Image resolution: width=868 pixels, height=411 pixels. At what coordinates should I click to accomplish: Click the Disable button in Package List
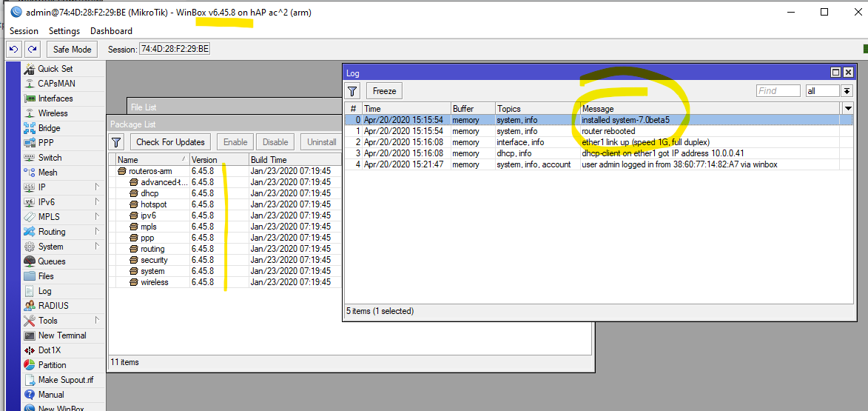275,141
